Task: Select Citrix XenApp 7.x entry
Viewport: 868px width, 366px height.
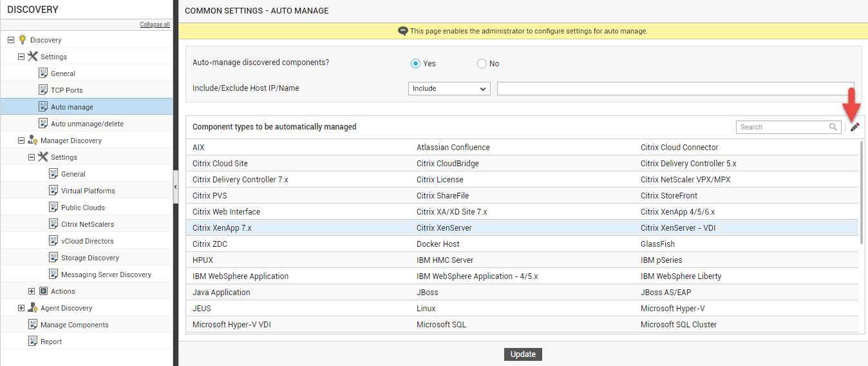Action: point(222,228)
